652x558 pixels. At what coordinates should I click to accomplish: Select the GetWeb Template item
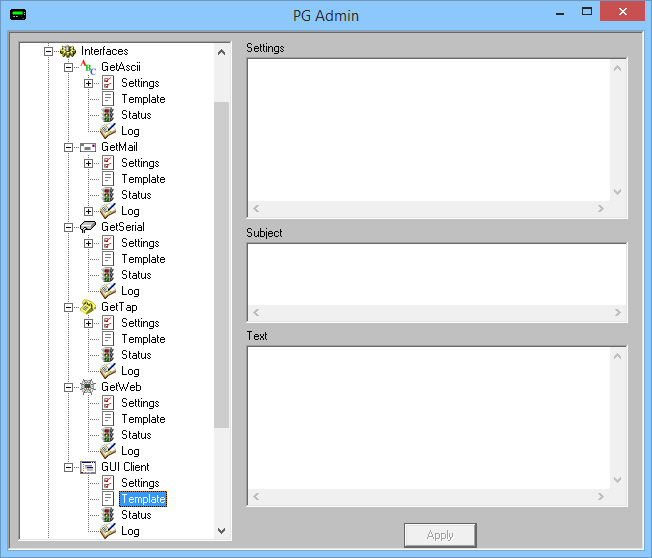[143, 419]
